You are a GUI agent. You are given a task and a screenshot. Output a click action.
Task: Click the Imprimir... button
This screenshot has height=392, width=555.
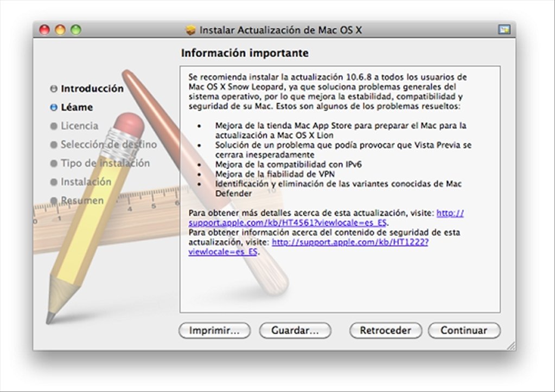coord(214,330)
